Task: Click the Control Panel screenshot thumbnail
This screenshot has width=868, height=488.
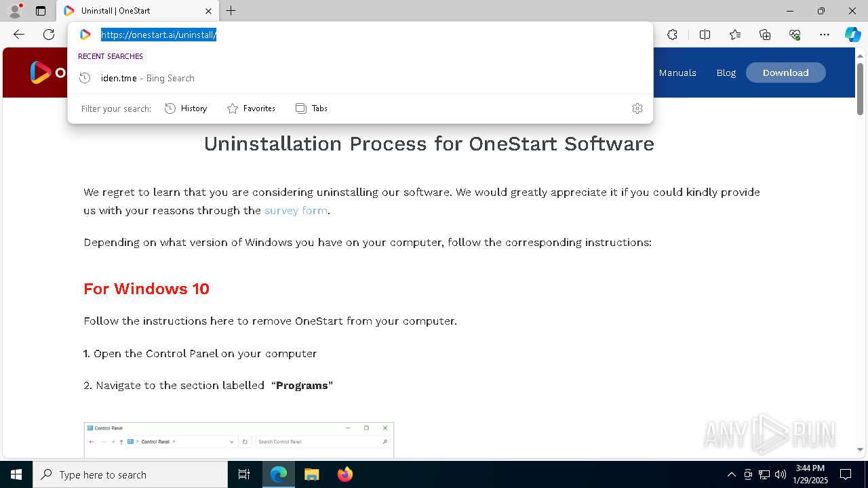Action: pos(239,440)
